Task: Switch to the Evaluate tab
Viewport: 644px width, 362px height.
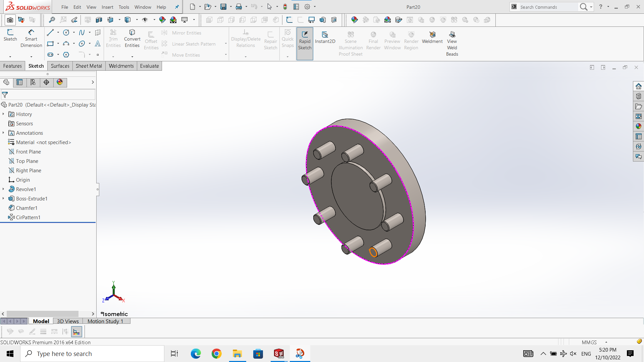Action: (x=149, y=66)
